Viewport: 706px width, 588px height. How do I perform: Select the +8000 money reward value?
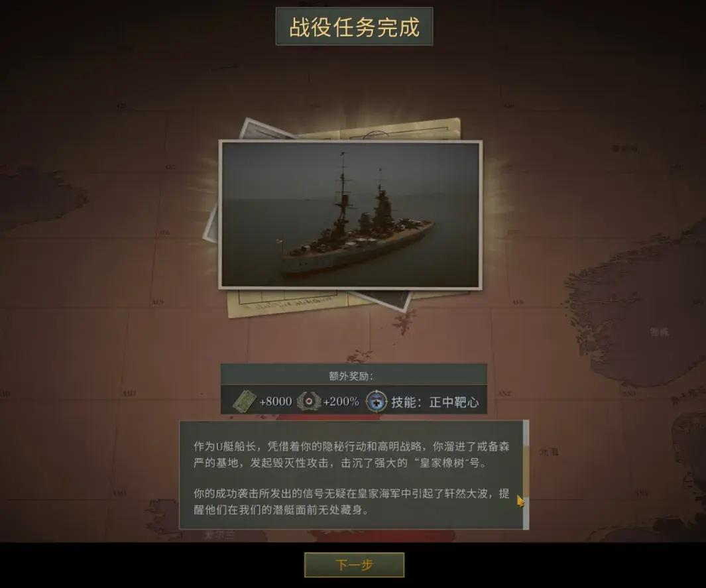click(276, 401)
